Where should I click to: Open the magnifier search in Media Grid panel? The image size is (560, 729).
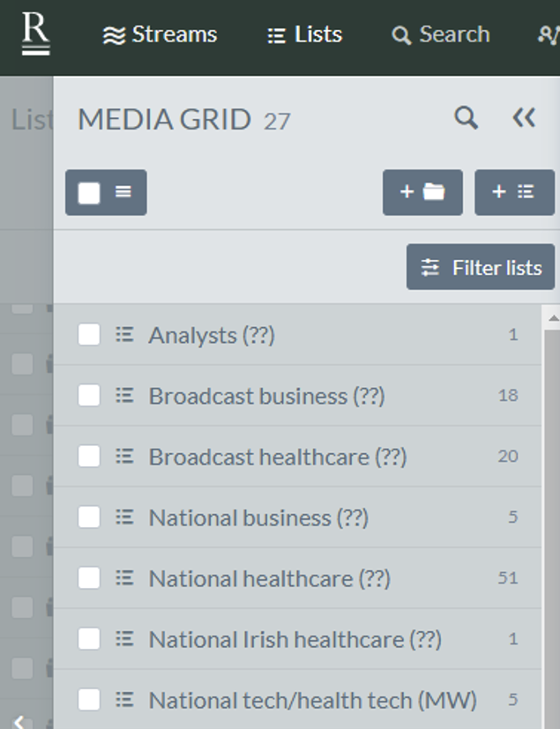click(x=466, y=118)
